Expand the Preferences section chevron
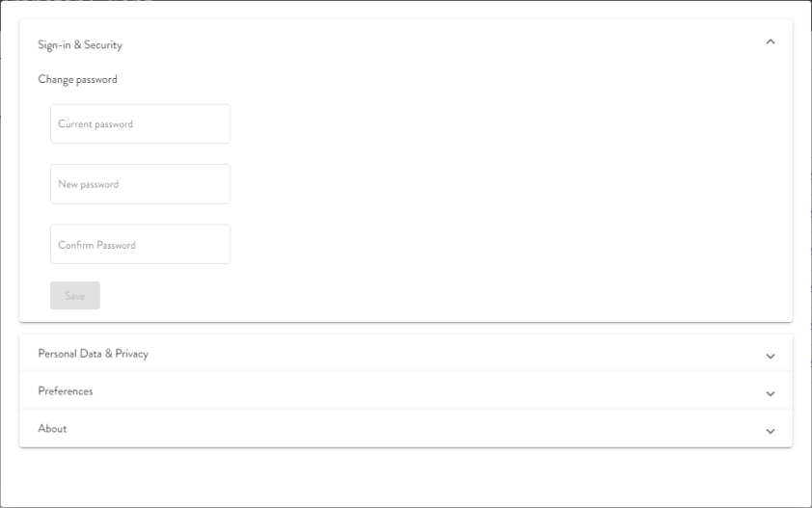The width and height of the screenshot is (812, 508). tap(770, 393)
